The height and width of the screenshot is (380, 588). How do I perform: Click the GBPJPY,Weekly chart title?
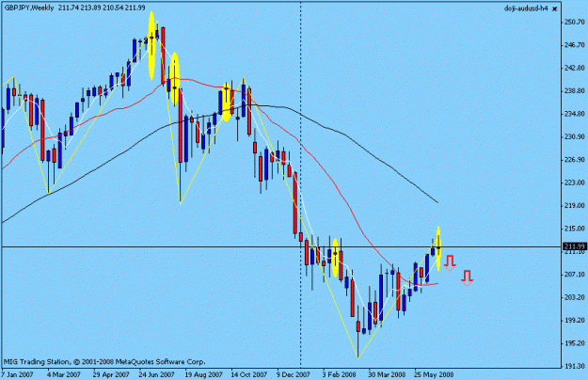(29, 8)
